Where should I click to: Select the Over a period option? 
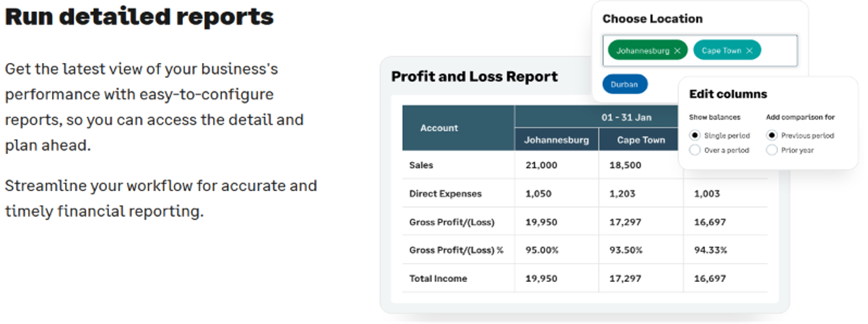coord(695,150)
